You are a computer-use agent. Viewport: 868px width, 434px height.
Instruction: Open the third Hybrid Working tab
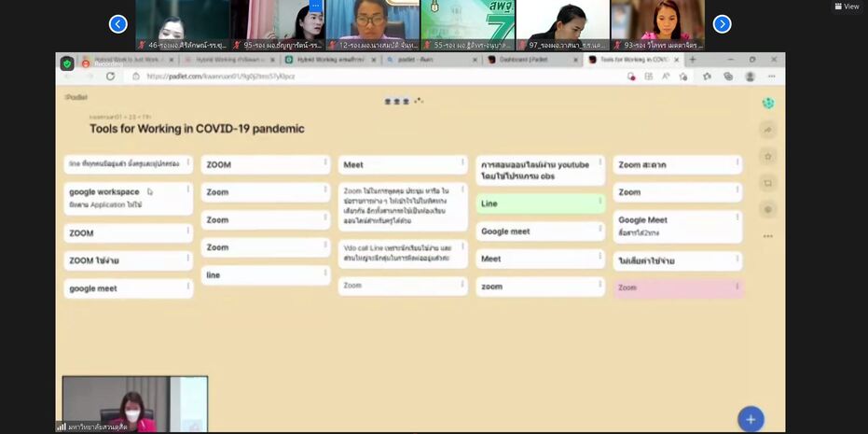330,60
